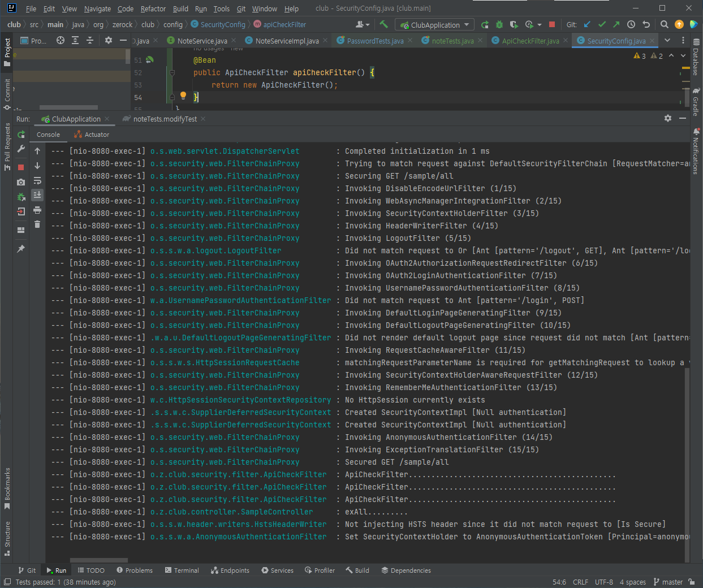Rerun ClubApplication from the main toolbar
703x588 pixels.
(485, 24)
